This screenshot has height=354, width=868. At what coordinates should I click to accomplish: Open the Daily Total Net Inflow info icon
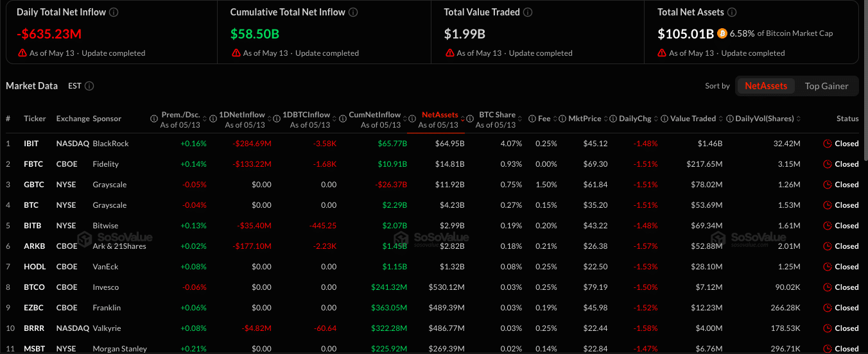(114, 12)
